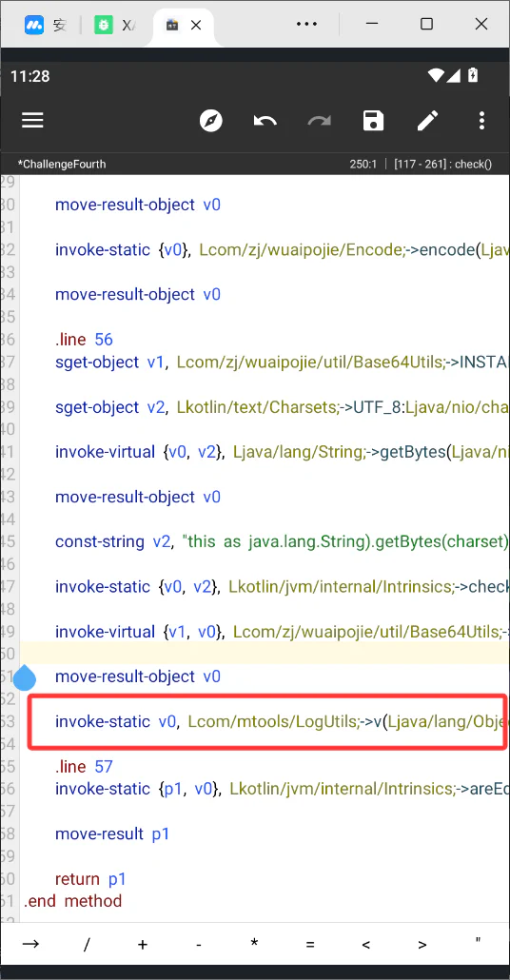Insert tab arrow from symbol bar

(x=30, y=943)
